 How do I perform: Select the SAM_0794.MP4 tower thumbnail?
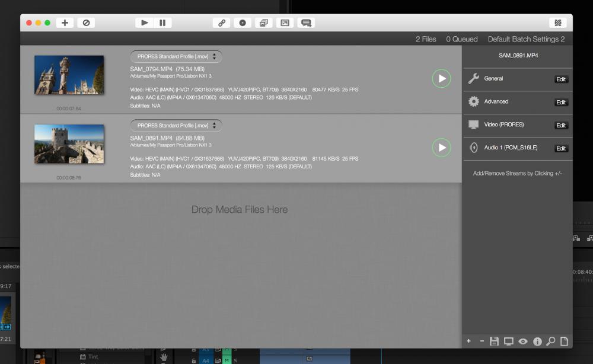(x=69, y=75)
